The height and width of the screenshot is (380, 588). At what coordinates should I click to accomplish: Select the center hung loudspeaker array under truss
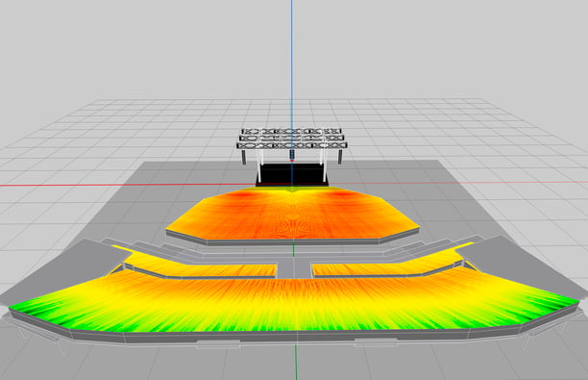coord(292,156)
